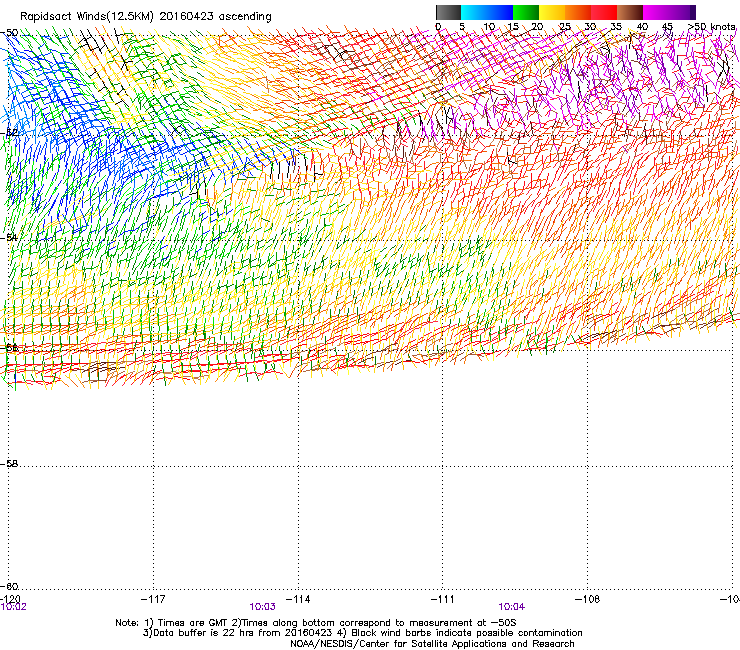Screen dimensions: 740x650
Task: Click the '>50 knots' legend label
Action: coord(711,26)
